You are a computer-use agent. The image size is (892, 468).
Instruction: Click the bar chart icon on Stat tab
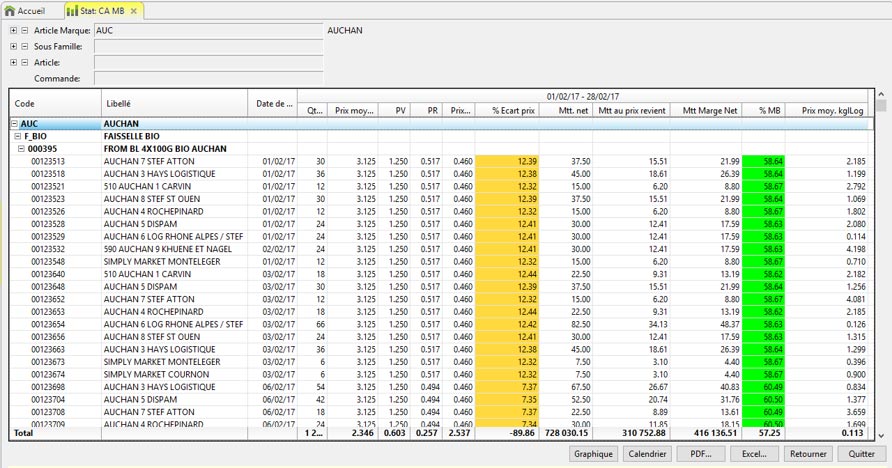coord(72,11)
